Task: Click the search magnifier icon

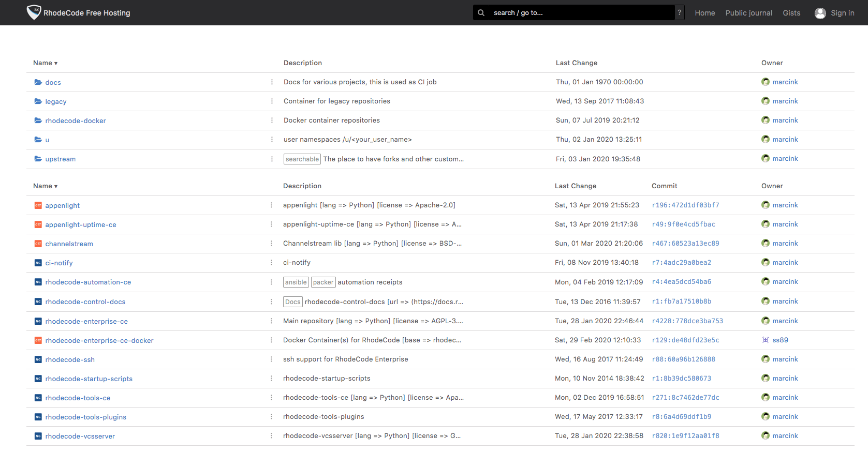Action: pyautogui.click(x=481, y=13)
